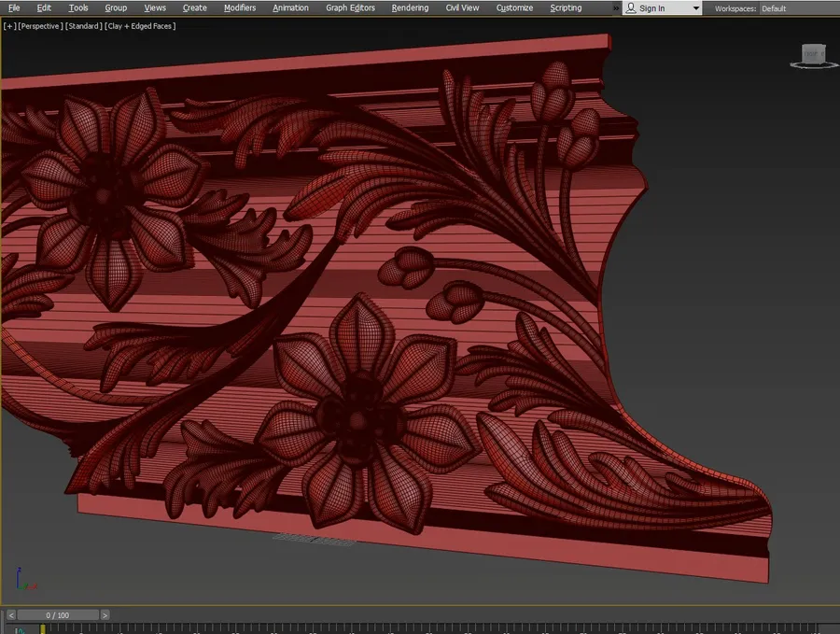Open the Customize menu
Image resolution: width=840 pixels, height=634 pixels.
[514, 8]
